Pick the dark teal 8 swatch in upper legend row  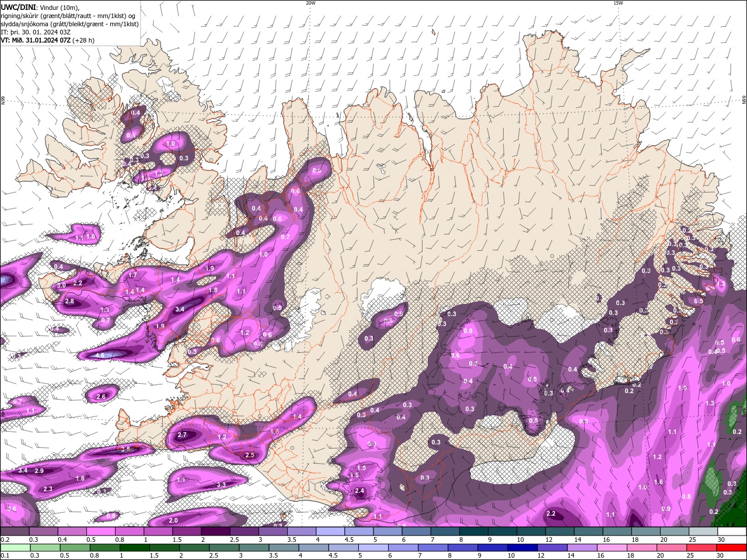pyautogui.click(x=474, y=531)
